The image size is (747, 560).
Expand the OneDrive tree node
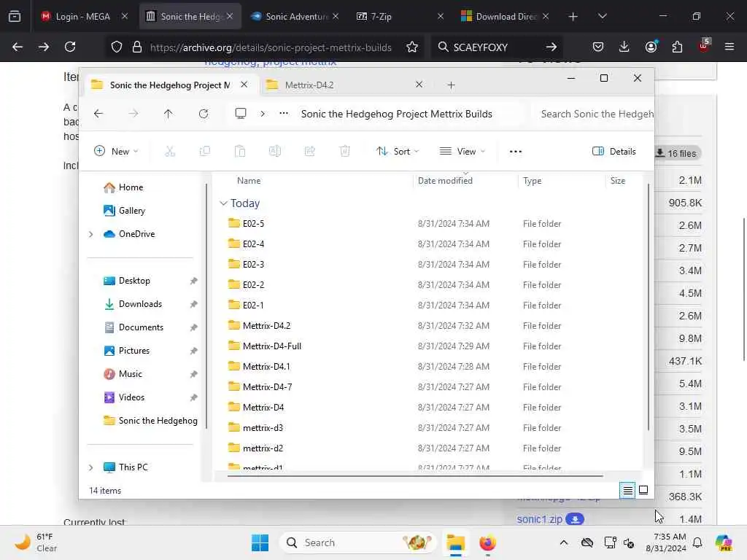tap(91, 234)
